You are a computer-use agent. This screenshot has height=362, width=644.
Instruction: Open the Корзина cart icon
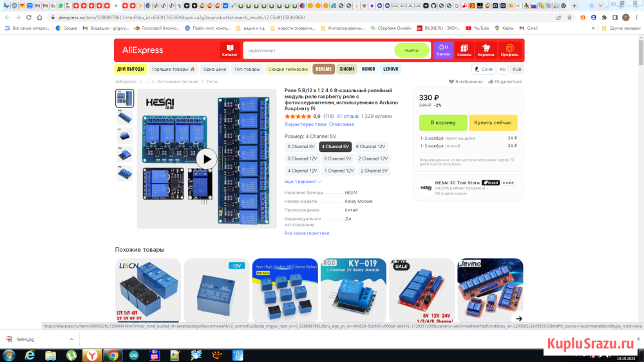click(x=486, y=50)
